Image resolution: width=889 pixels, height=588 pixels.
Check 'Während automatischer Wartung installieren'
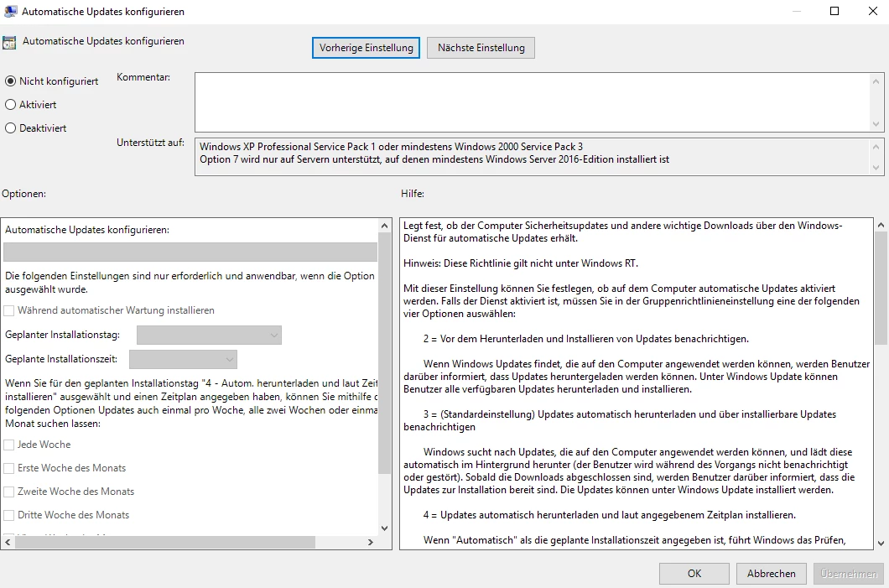tap(10, 310)
